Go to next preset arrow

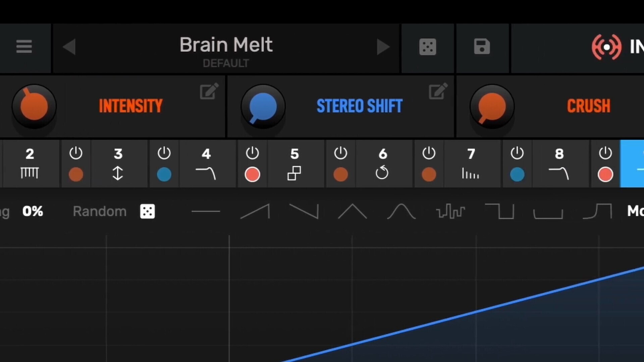(x=383, y=47)
